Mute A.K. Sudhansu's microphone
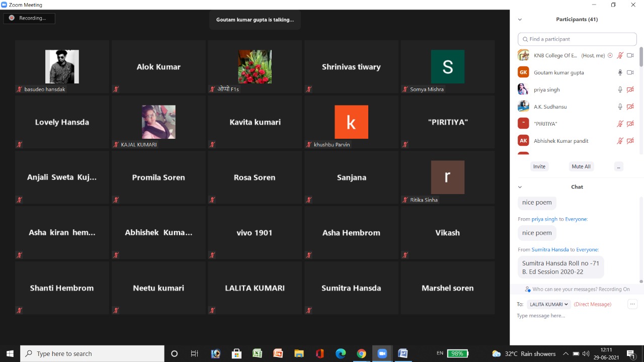644x362 pixels. 620,107
